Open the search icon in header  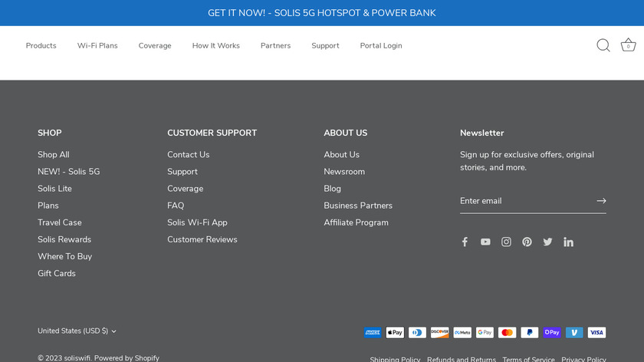pos(603,45)
